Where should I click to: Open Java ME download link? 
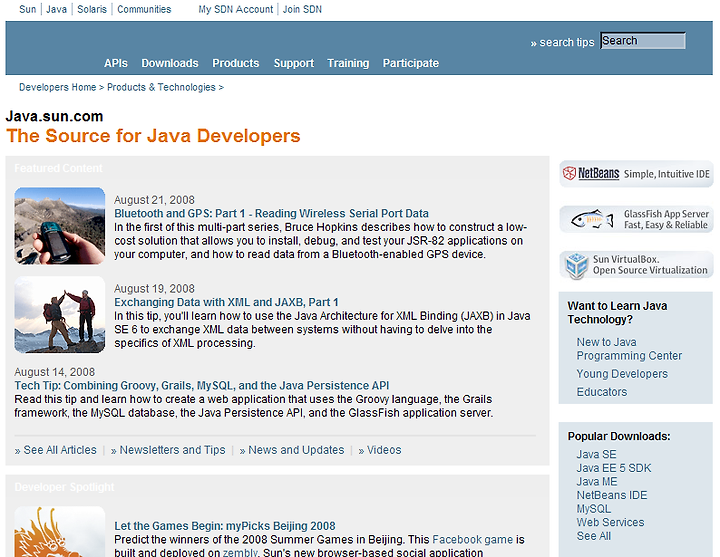[597, 481]
